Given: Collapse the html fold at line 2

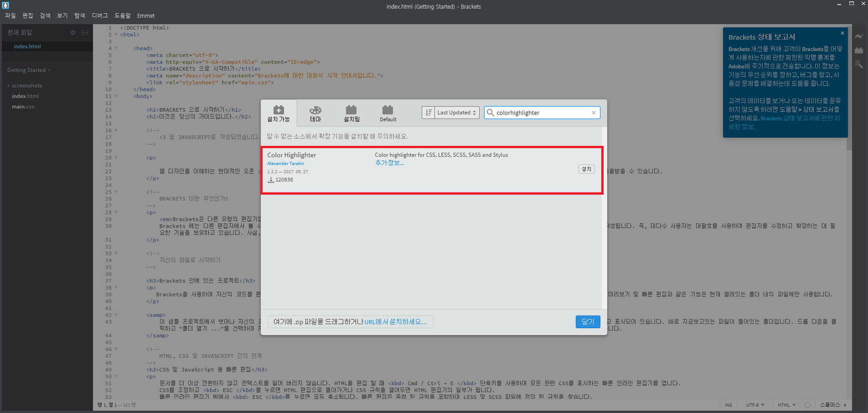Looking at the screenshot, I should coord(116,35).
